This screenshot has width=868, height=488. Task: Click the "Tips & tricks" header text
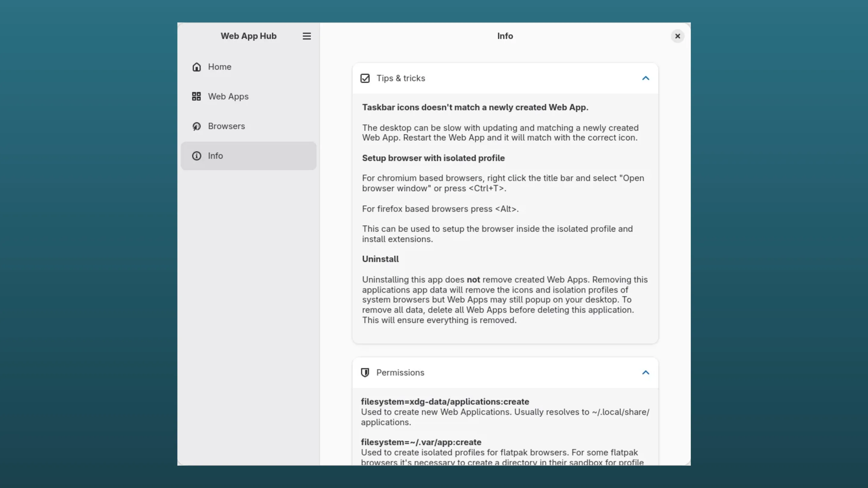point(401,78)
